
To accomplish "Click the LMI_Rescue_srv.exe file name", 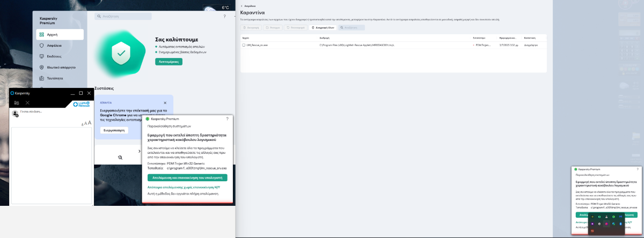I will pyautogui.click(x=258, y=46).
